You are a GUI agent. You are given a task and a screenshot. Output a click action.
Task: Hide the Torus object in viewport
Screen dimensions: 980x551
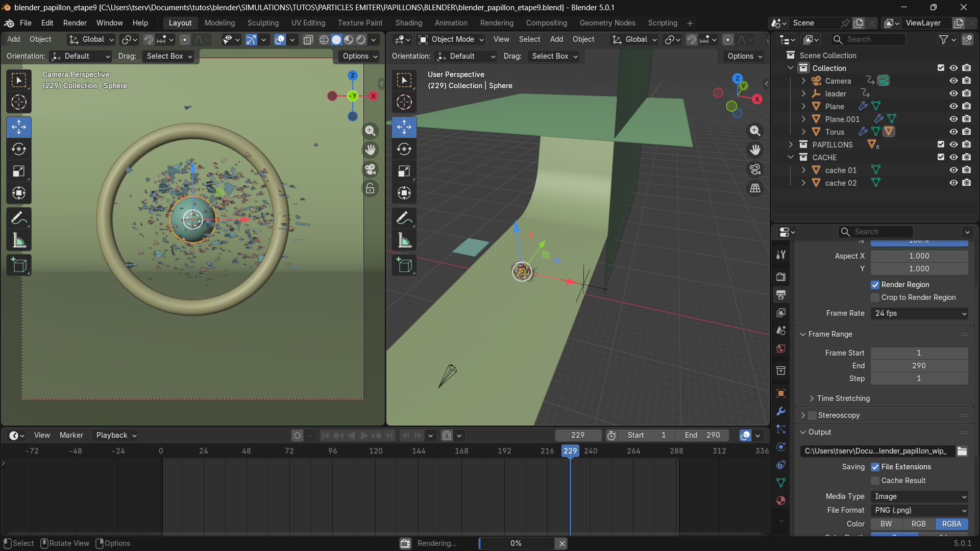(953, 132)
